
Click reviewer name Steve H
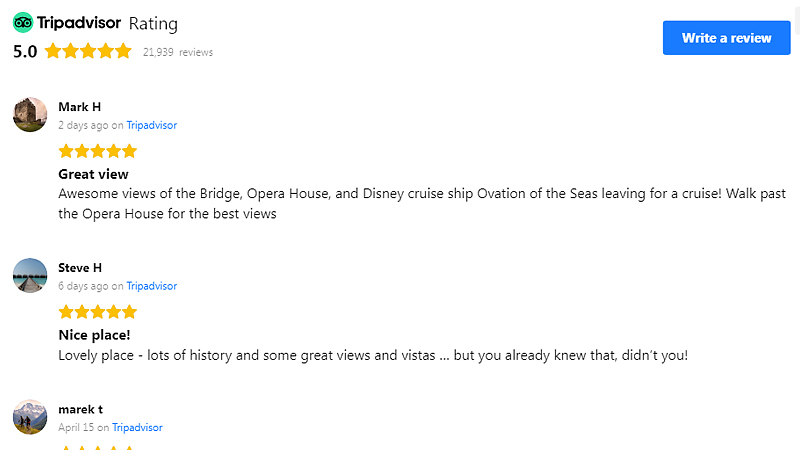coord(80,268)
